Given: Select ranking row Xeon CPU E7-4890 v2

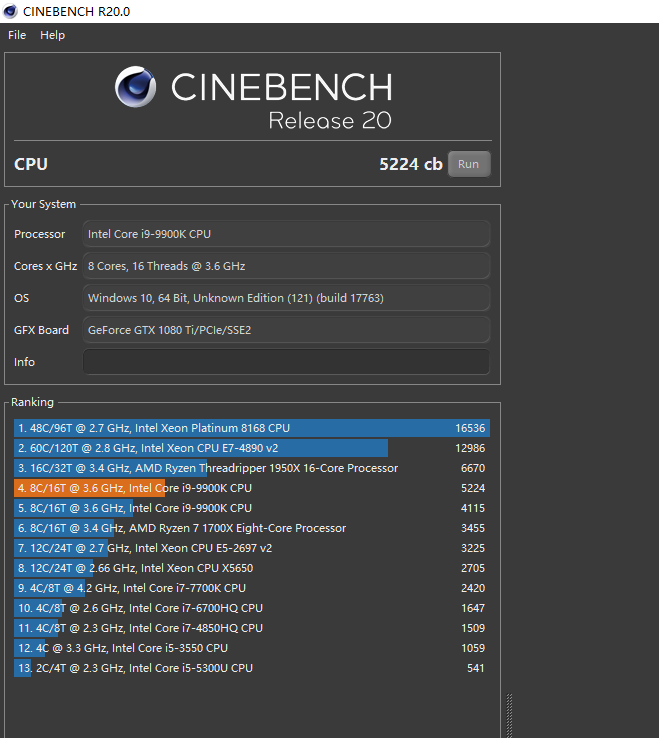Looking at the screenshot, I should pyautogui.click(x=252, y=448).
